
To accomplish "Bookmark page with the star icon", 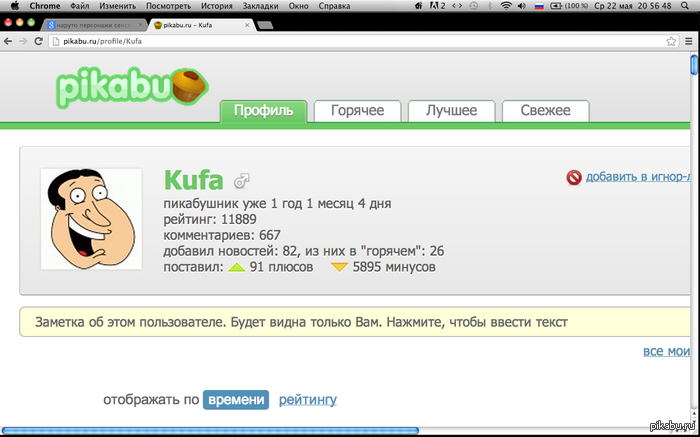I will point(672,41).
